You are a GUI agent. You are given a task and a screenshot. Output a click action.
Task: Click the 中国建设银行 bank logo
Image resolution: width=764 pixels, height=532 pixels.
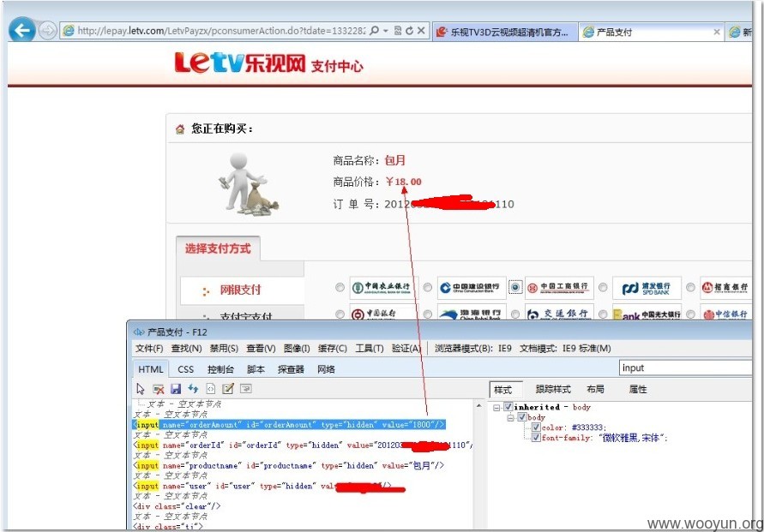pyautogui.click(x=472, y=288)
